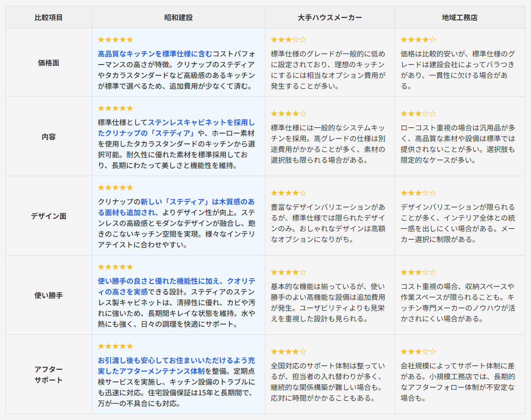
Task: Click the 大手ハウスメーカー column header
Action: [x=330, y=17]
